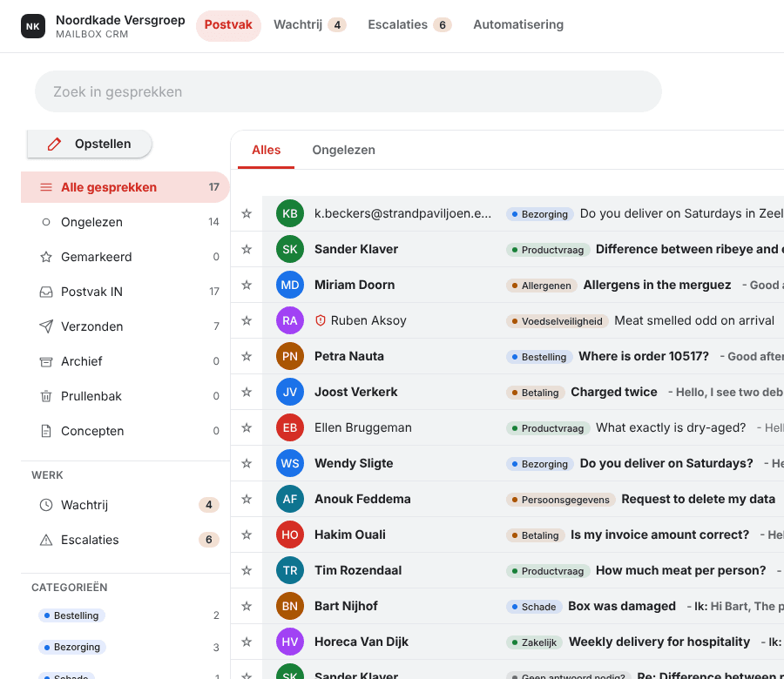Open the Verzonden folder

tap(125, 326)
